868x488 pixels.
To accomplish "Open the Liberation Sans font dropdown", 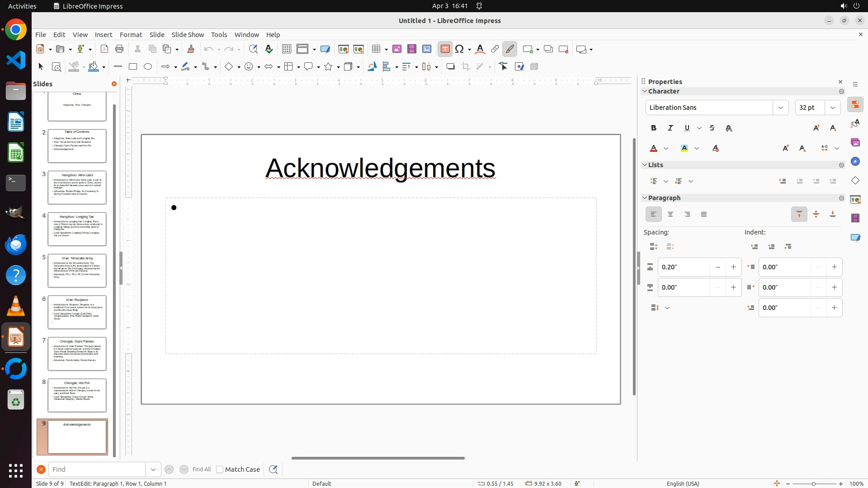I will click(781, 108).
